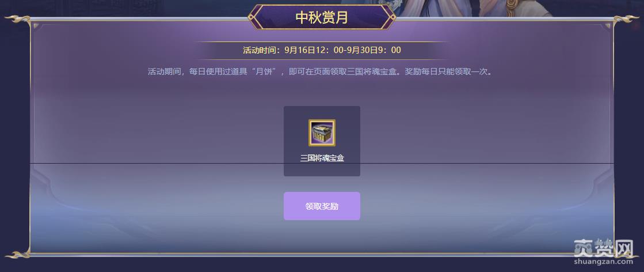Viewport: 644px width, 272px height.
Task: Click the thin horizontal divider line
Action: (322, 163)
